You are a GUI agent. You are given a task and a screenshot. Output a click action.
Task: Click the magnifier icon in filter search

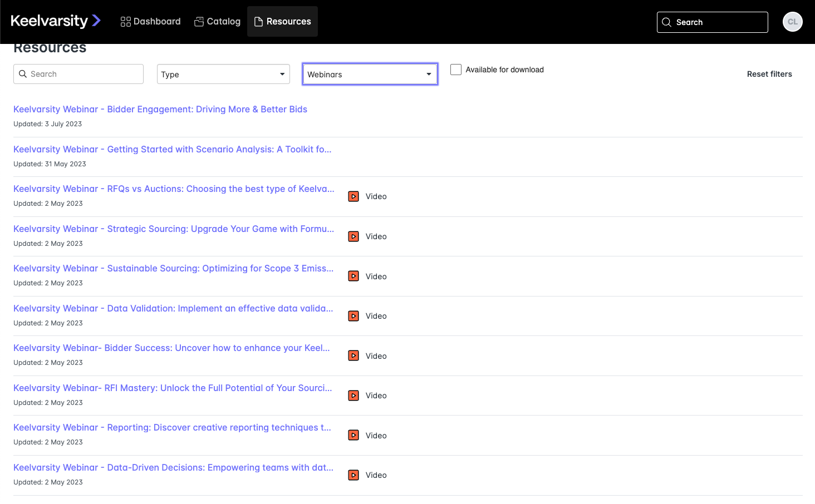coord(23,74)
